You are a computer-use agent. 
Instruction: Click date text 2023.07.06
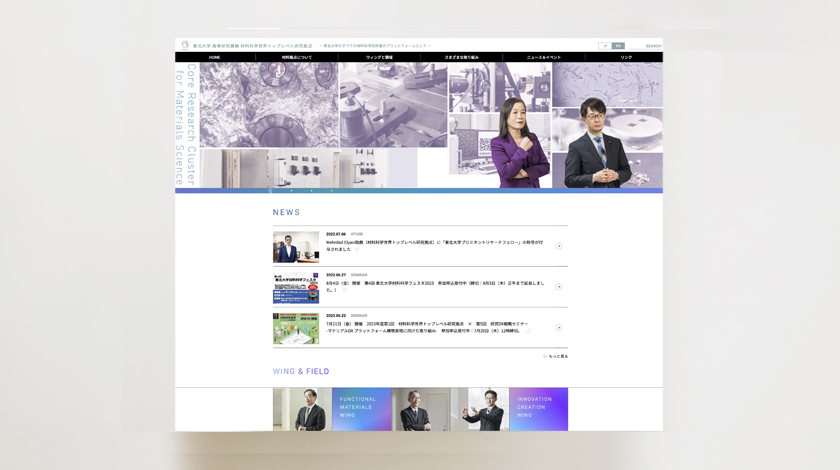point(336,234)
